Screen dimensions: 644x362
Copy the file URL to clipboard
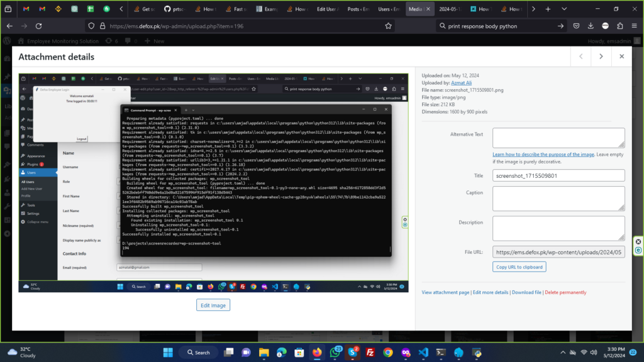pyautogui.click(x=519, y=266)
